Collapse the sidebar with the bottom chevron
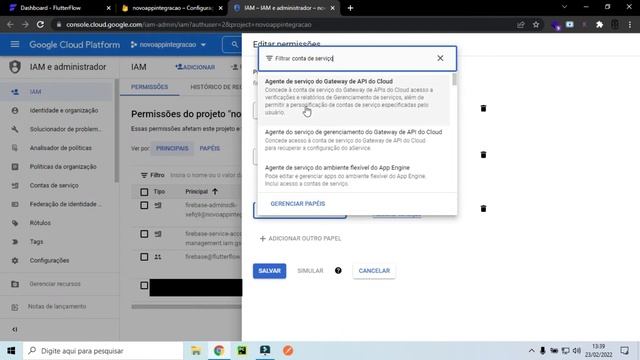 pyautogui.click(x=15, y=329)
